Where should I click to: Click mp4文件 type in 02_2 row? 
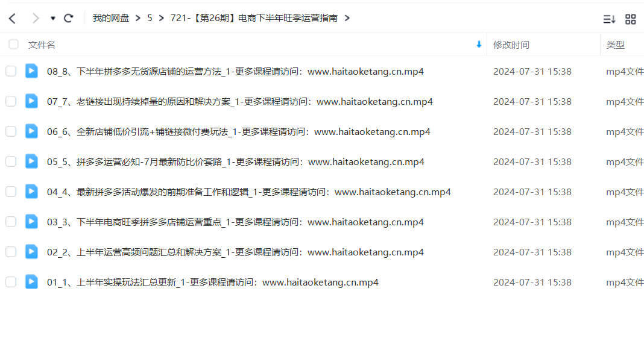[625, 252]
